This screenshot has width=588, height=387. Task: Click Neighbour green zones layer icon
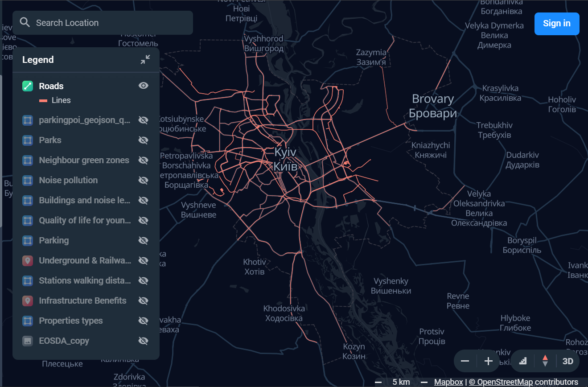point(28,160)
